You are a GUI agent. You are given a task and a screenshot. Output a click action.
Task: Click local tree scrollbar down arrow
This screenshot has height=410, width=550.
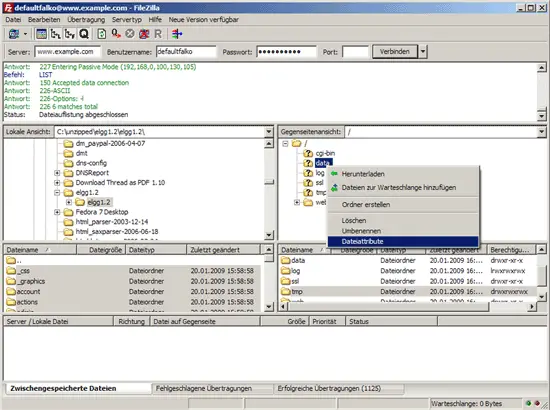(x=269, y=235)
